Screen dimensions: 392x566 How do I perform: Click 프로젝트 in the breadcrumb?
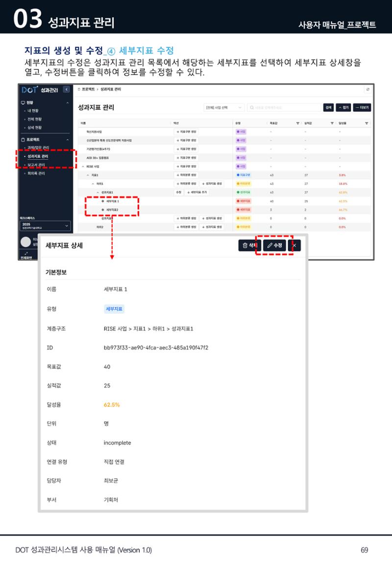(88, 89)
